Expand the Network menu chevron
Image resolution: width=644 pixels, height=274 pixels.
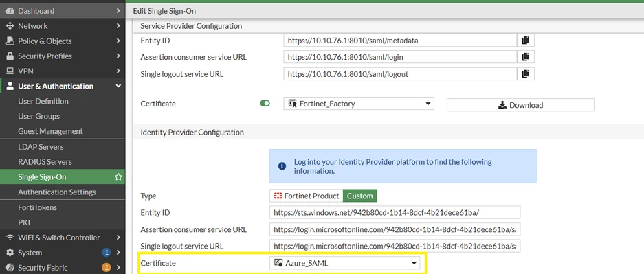tap(118, 26)
